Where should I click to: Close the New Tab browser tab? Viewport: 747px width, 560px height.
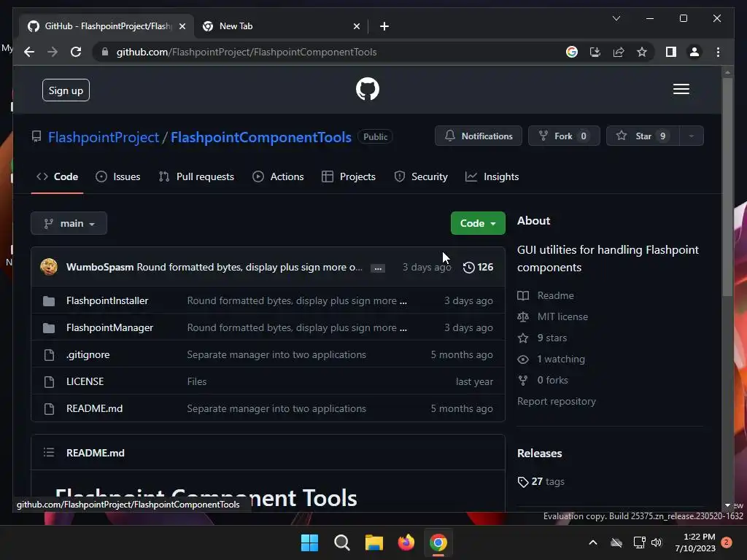356,26
